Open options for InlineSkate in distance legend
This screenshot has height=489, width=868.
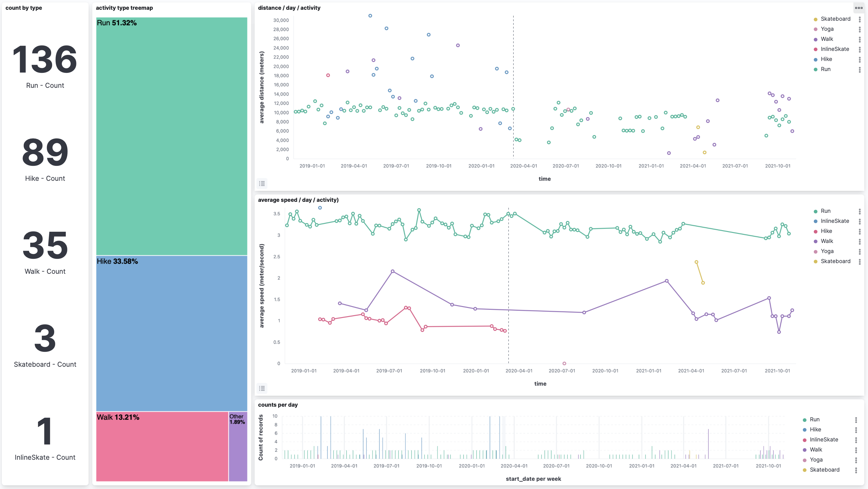[859, 50]
